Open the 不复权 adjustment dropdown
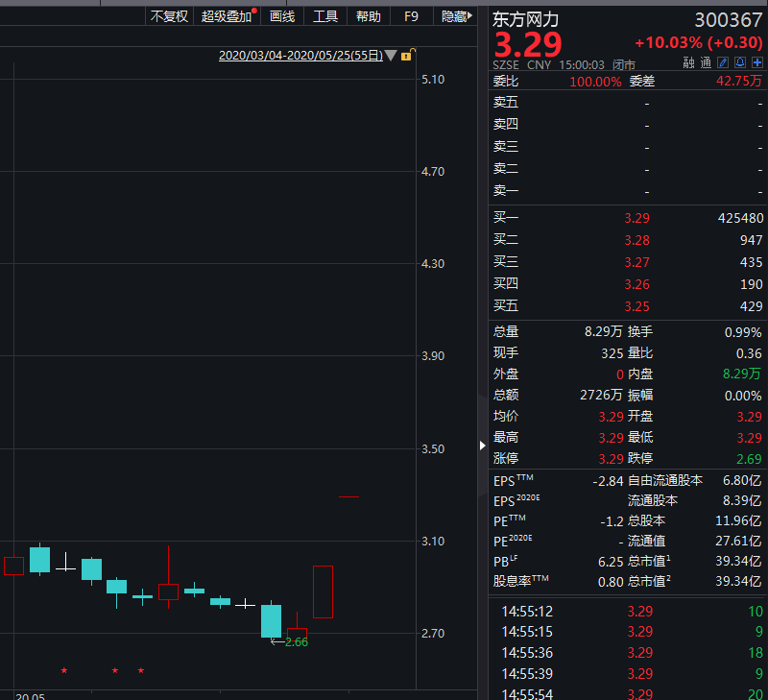The width and height of the screenshot is (768, 700). (x=169, y=16)
